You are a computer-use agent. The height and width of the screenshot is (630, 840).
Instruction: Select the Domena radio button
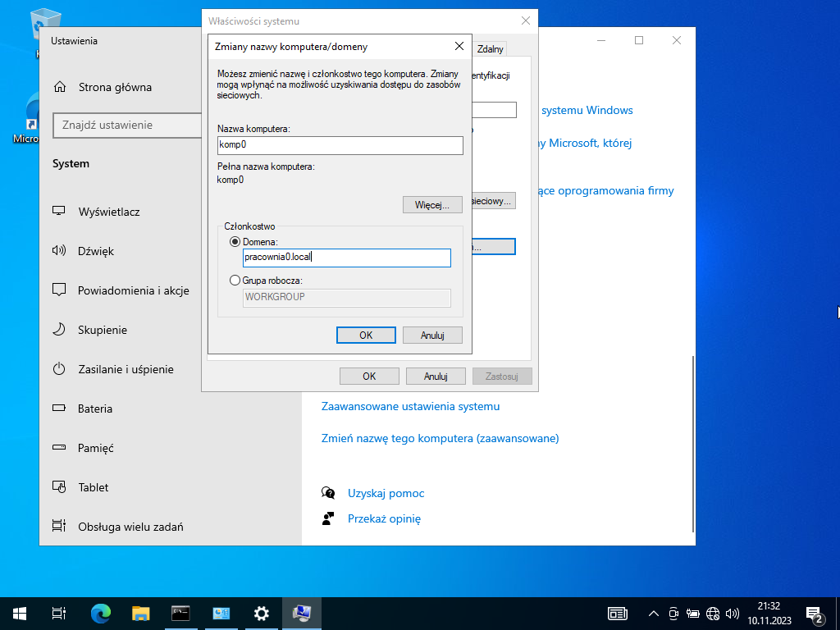coord(235,242)
